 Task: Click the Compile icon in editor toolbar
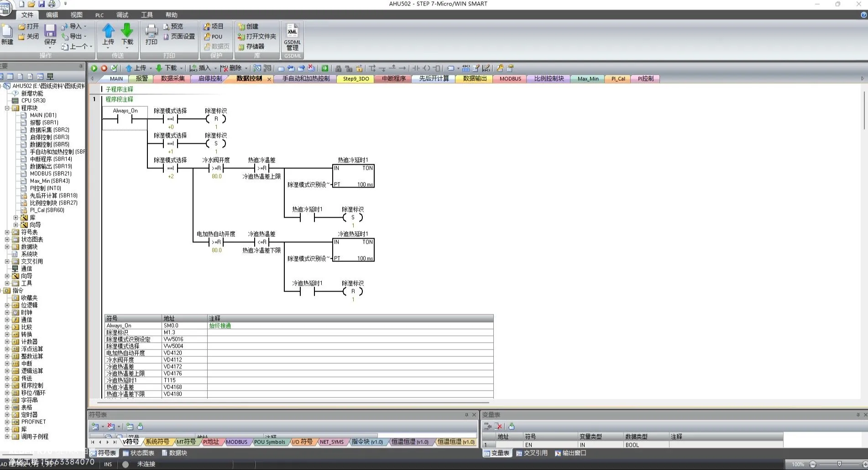pyautogui.click(x=114, y=68)
